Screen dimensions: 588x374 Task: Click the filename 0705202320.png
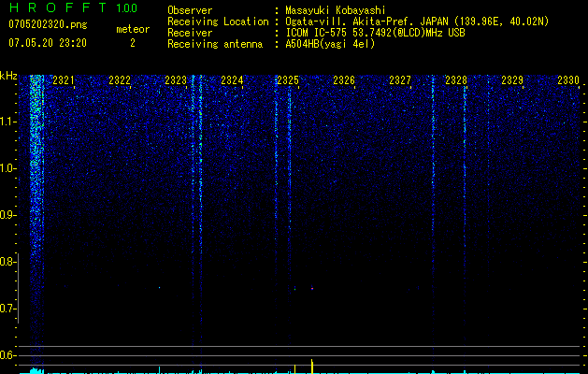click(x=48, y=25)
